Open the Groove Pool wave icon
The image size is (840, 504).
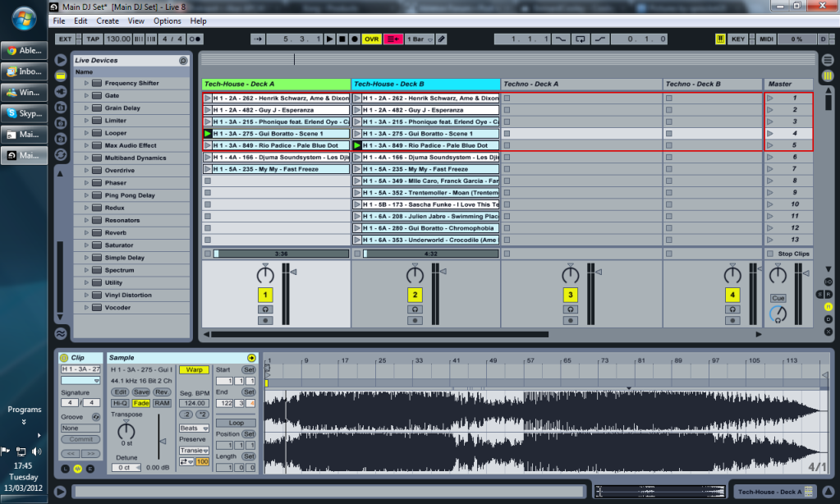(61, 334)
